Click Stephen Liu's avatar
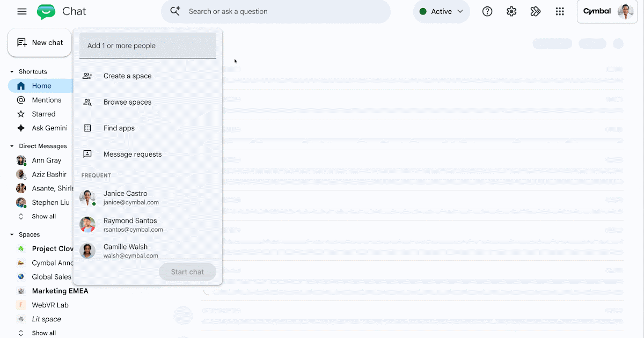This screenshot has width=644, height=338. click(x=21, y=202)
